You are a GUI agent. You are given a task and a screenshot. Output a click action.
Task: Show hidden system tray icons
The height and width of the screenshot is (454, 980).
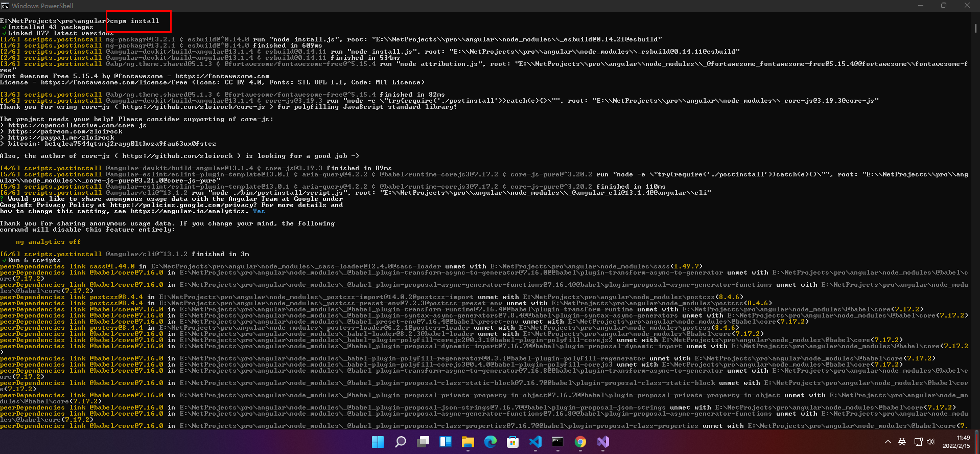[x=888, y=442]
